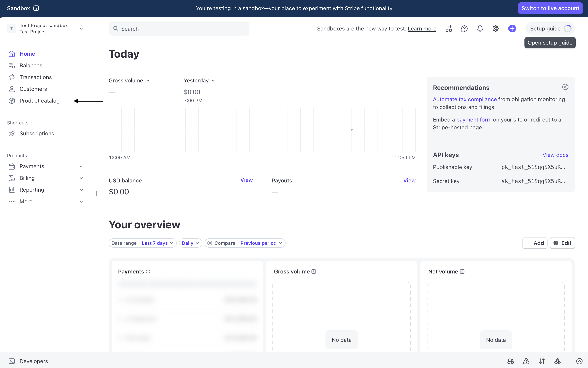This screenshot has width=588, height=368.
Task: Click the Setup guide progress button
Action: pyautogui.click(x=550, y=29)
